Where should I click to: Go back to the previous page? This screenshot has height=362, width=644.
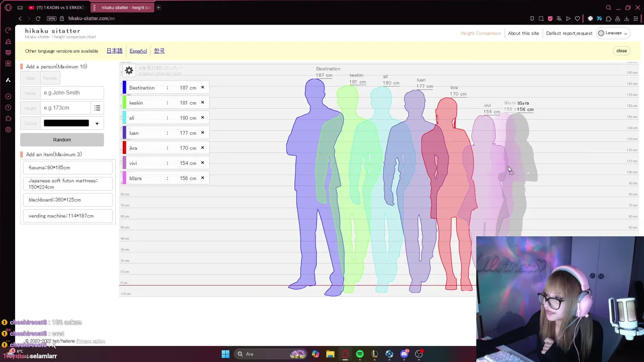(x=20, y=19)
